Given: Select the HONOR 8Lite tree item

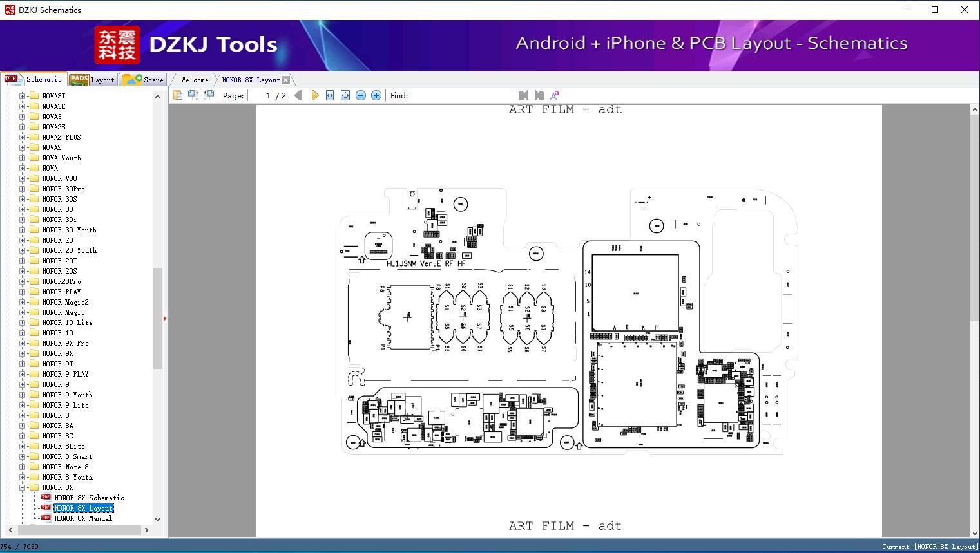Looking at the screenshot, I should coord(64,446).
